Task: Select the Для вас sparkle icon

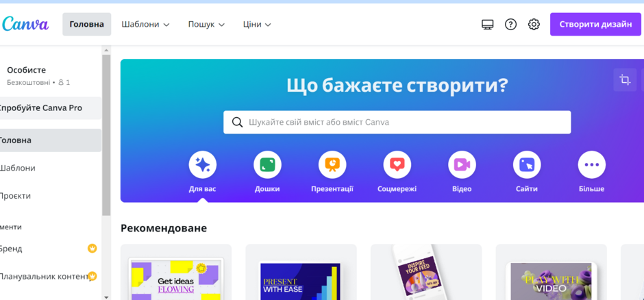Action: 203,165
